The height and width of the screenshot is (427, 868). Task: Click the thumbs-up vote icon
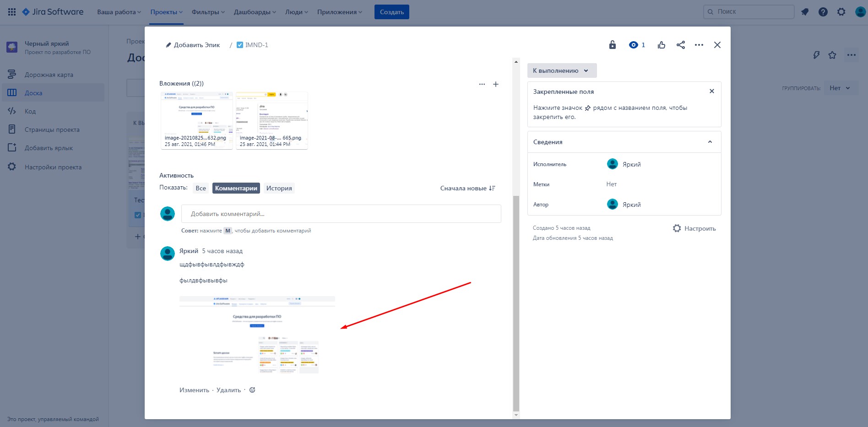click(x=662, y=45)
